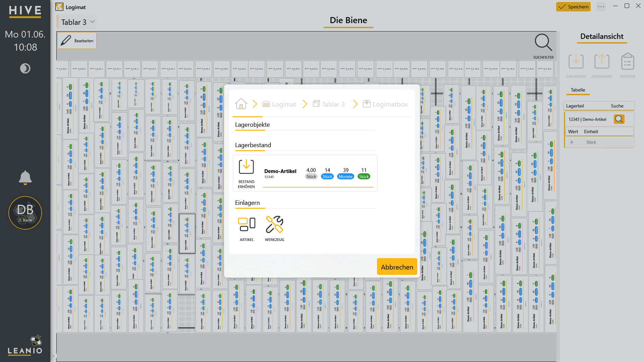Select the Artikel storage icon

click(x=247, y=225)
